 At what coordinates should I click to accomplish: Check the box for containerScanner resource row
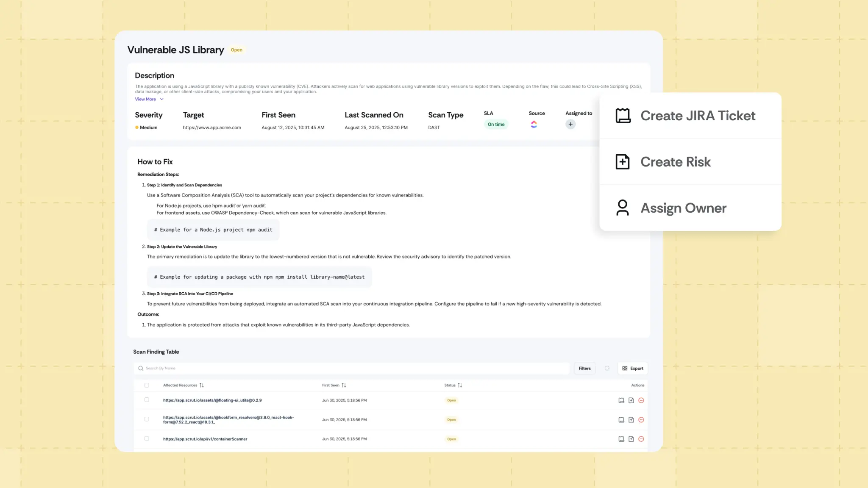click(x=147, y=439)
